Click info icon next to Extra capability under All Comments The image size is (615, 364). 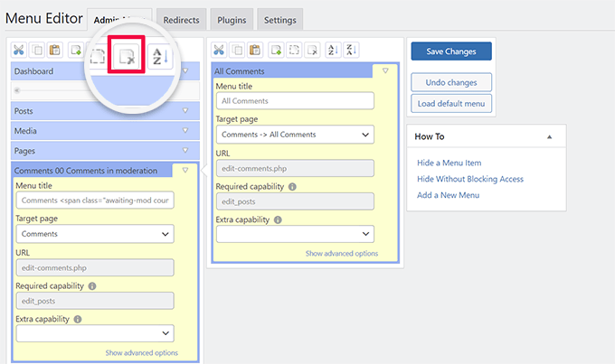click(x=278, y=219)
